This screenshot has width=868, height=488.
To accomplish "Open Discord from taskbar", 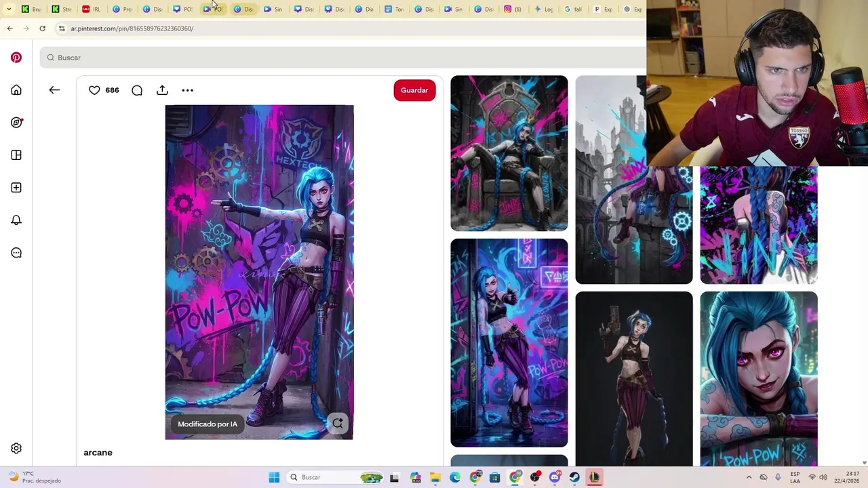I will (555, 477).
